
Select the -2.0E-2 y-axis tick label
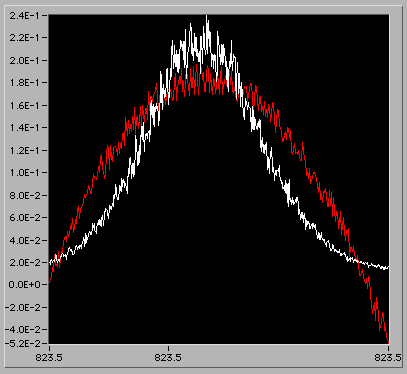(x=22, y=307)
